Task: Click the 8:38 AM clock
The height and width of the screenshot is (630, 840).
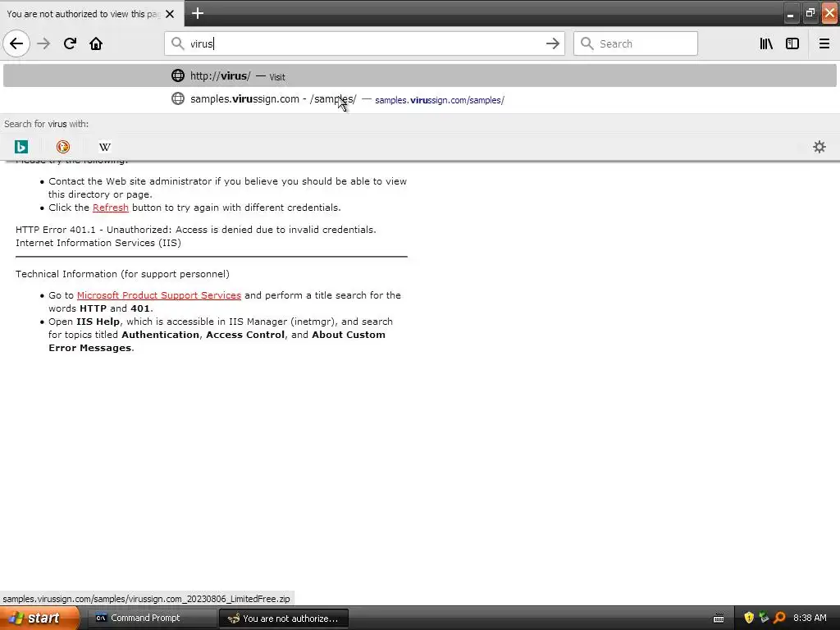Action: pyautogui.click(x=810, y=618)
